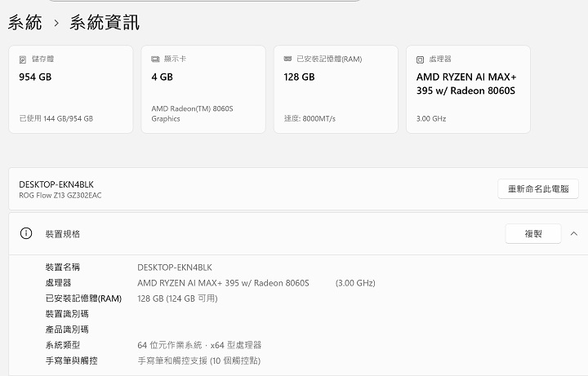Screen dimensions: 588x376
Task: Click 手寫筆和觸控支援 (10 個觸控點) value
Action: [199, 361]
